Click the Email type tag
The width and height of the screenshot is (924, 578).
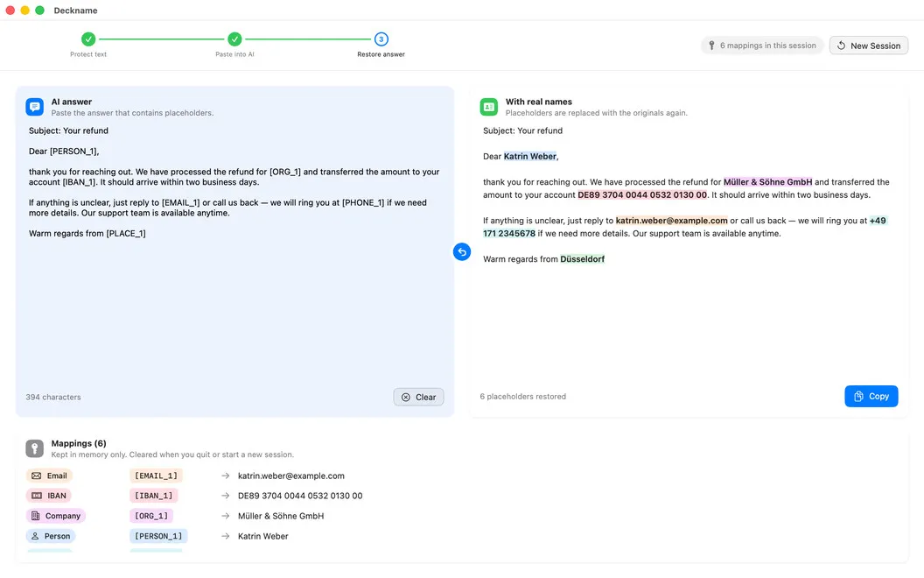[x=49, y=476]
